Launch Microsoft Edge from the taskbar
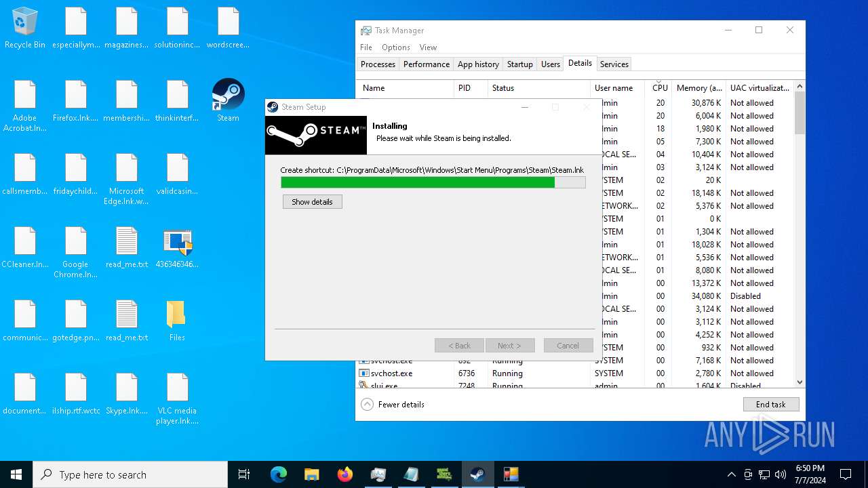Viewport: 868px width, 488px height. point(279,474)
